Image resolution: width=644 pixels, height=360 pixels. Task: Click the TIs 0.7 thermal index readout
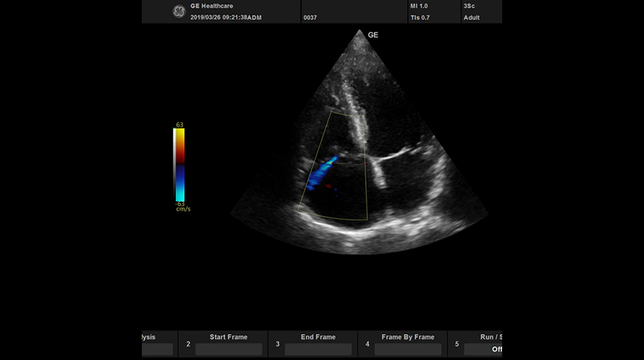(420, 17)
